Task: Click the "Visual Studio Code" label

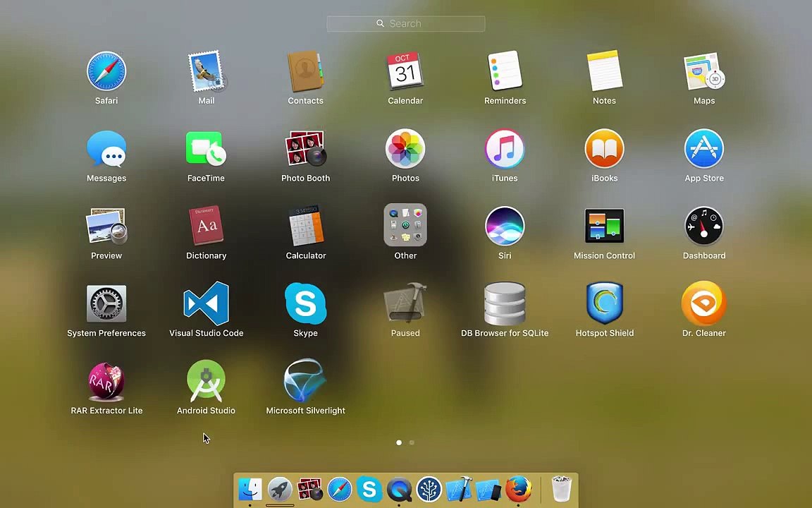Action: coord(206,333)
